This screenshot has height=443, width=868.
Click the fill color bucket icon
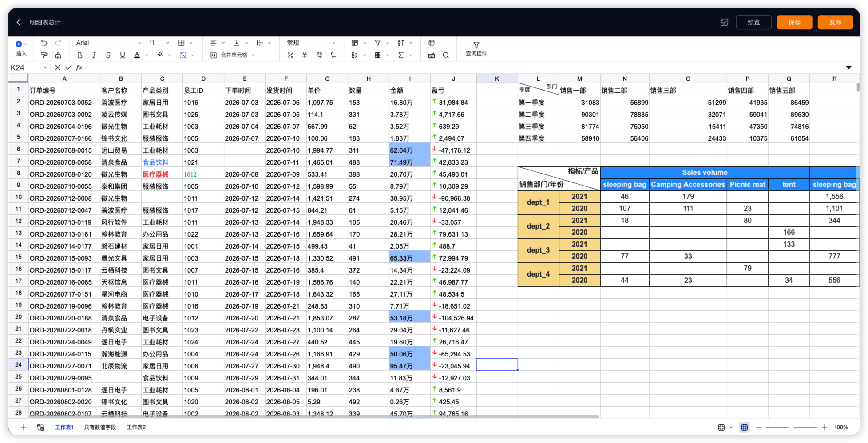coord(160,55)
